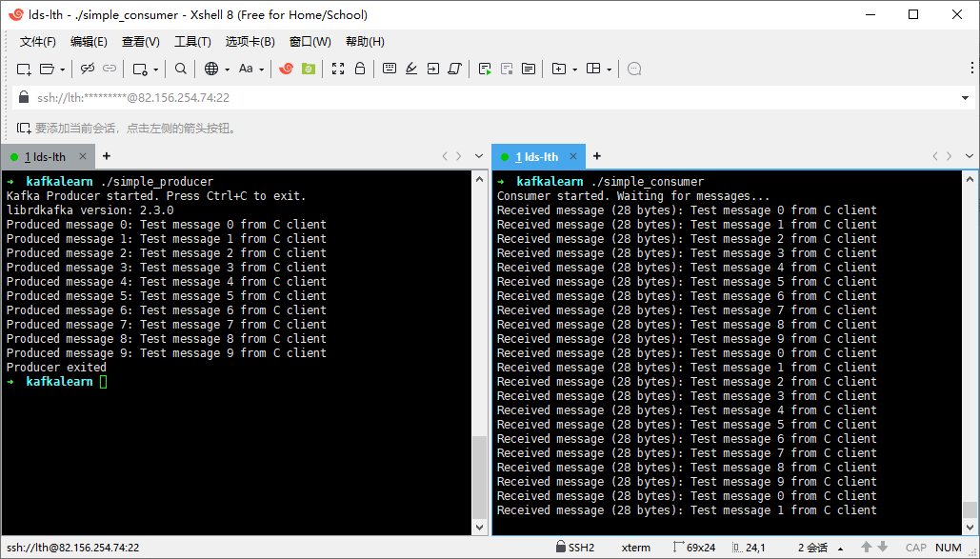This screenshot has height=559, width=980.
Task: Toggle full screen mode
Action: point(338,69)
